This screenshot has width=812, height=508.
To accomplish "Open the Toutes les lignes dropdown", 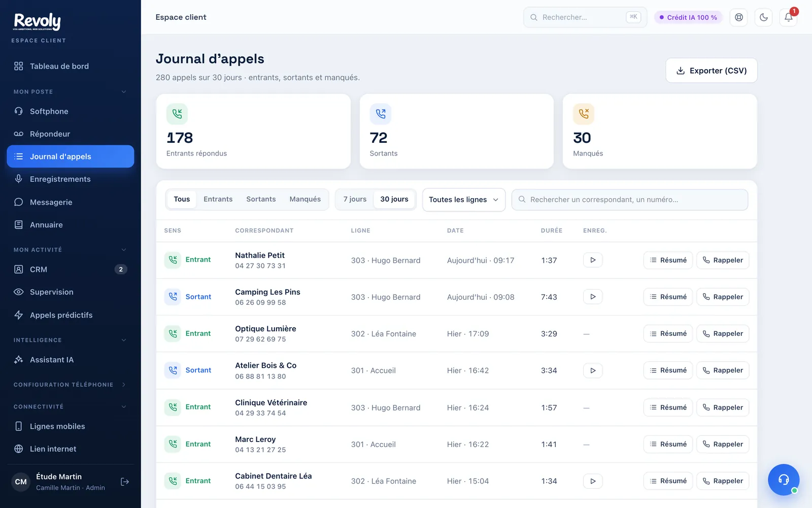I will click(464, 200).
